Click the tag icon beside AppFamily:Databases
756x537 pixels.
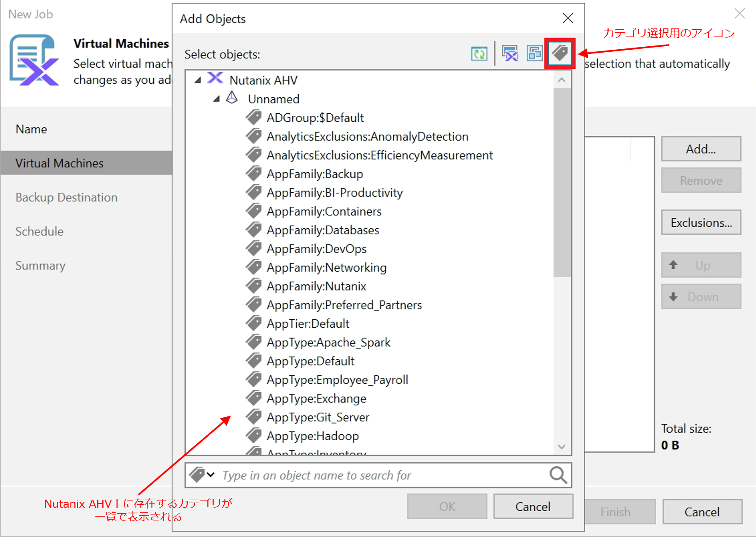click(x=254, y=229)
